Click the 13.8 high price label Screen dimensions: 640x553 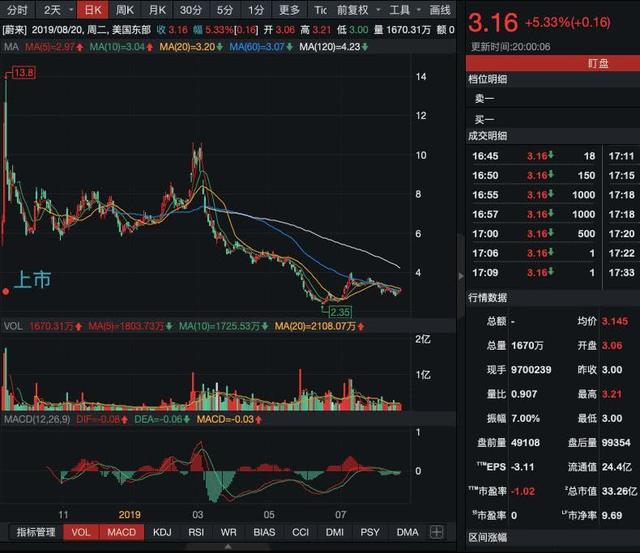click(23, 73)
